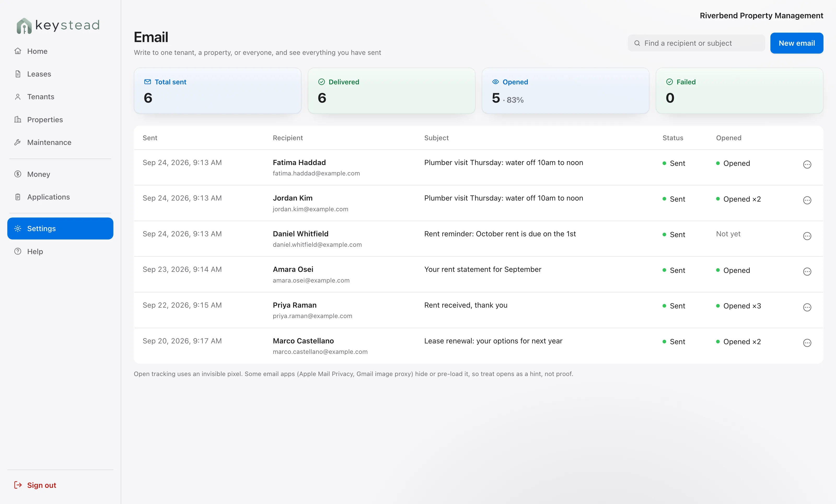Click the Help question-mark icon
Viewport: 836px width, 504px height.
[x=18, y=251]
